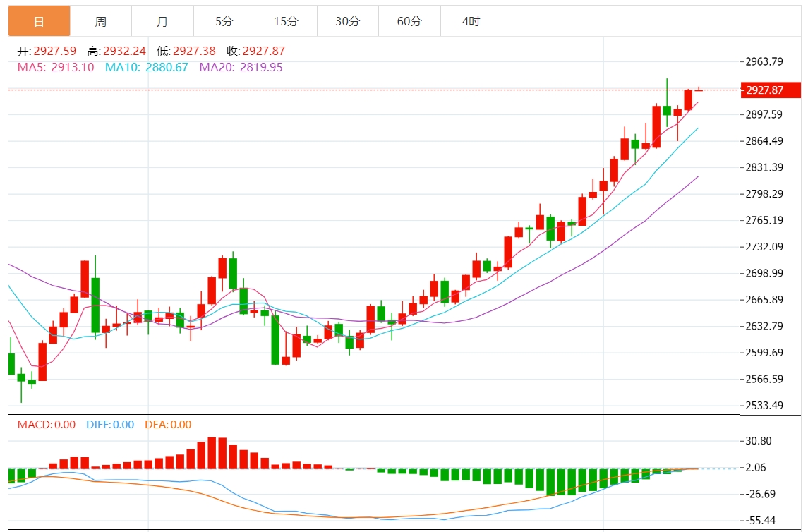Click the 2533.49 price axis label
The width and height of the screenshot is (808, 532).
pyautogui.click(x=764, y=406)
